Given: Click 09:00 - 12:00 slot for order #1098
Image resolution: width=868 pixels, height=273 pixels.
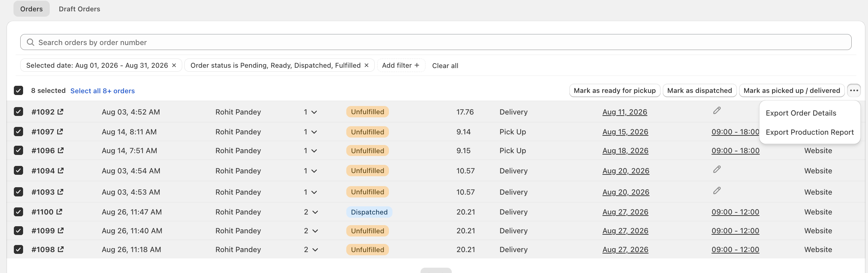Looking at the screenshot, I should click(735, 250).
